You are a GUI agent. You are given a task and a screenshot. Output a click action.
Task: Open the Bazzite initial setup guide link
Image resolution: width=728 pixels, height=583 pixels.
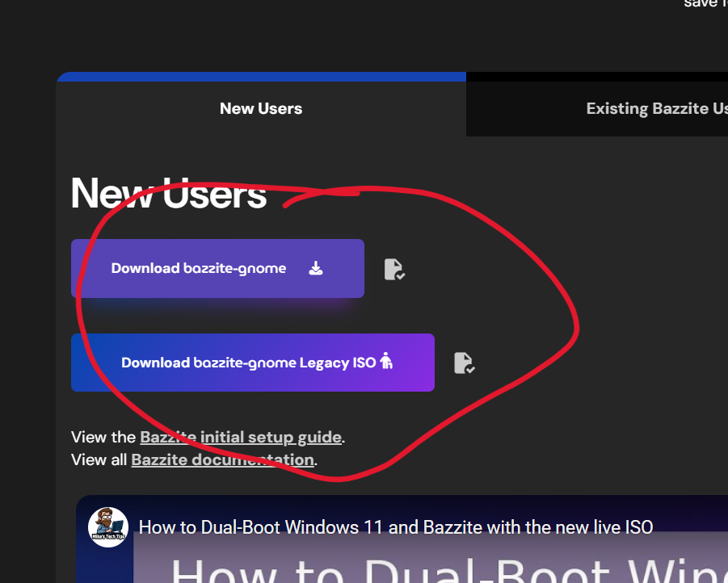241,438
